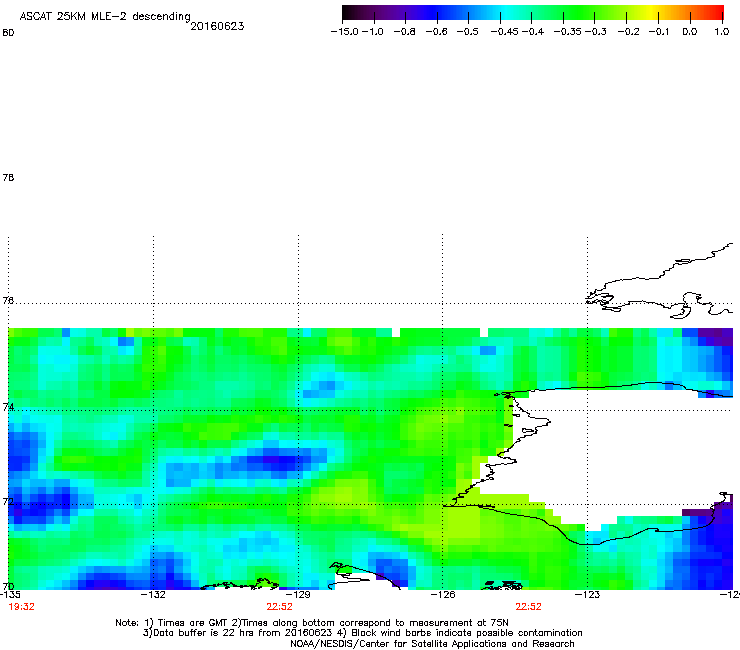Image resolution: width=740 pixels, height=650 pixels.
Task: Select the '-0.2' color scale label
Action: (629, 32)
